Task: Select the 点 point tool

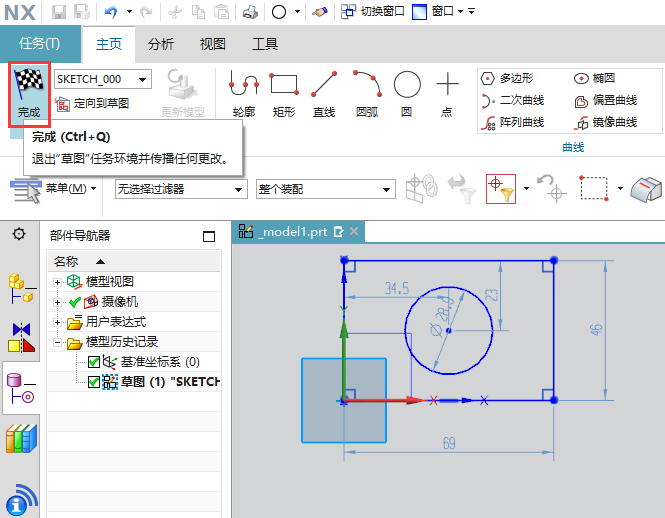Action: [447, 94]
